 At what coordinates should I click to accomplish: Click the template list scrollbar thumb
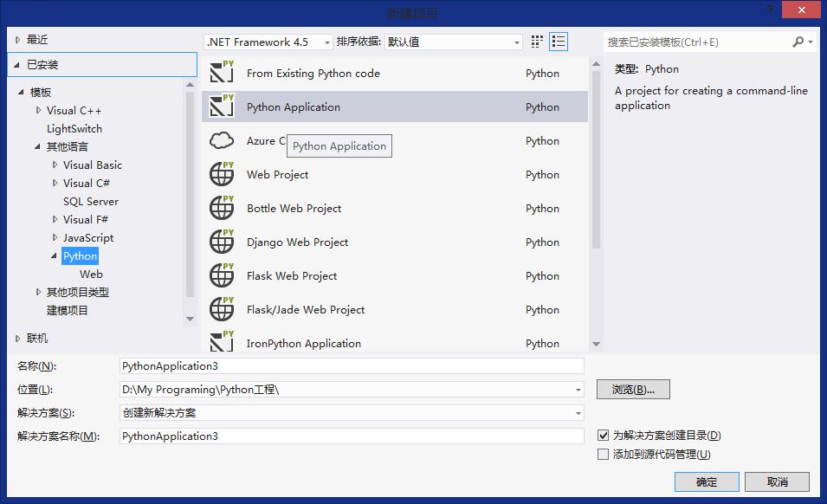[596, 159]
